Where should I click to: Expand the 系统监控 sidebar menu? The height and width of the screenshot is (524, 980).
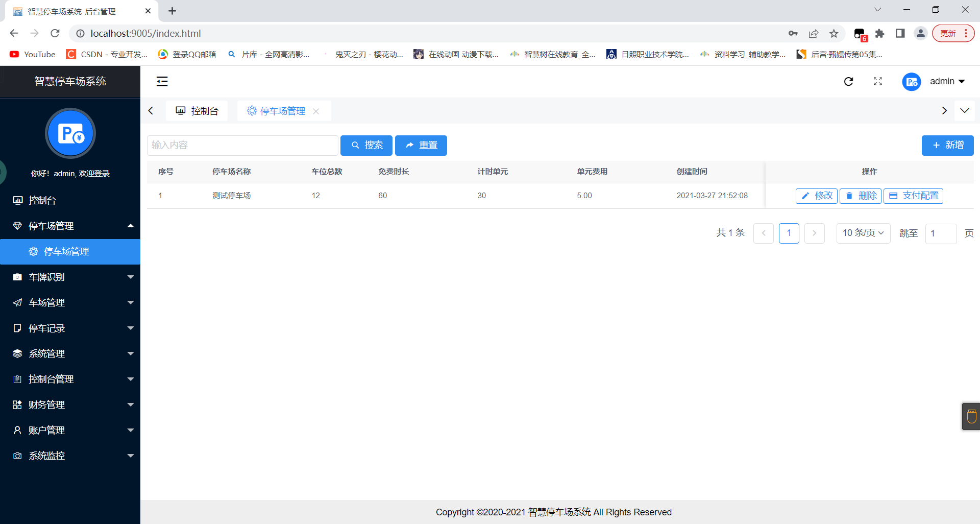(70, 456)
